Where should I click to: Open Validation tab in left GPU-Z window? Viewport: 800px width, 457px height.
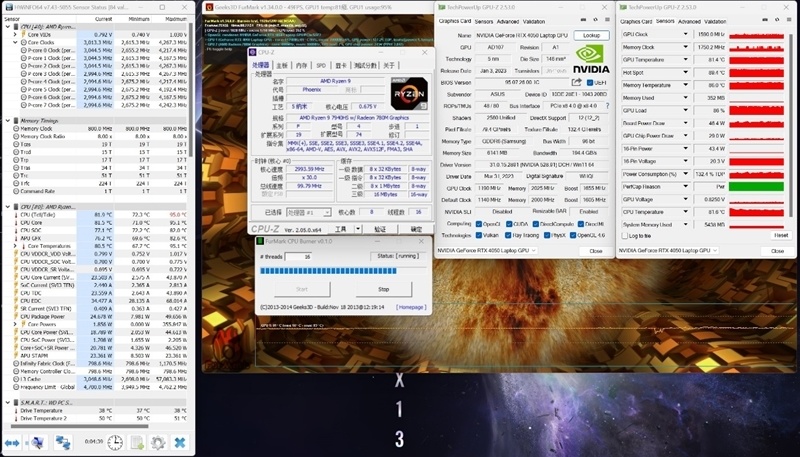point(534,21)
